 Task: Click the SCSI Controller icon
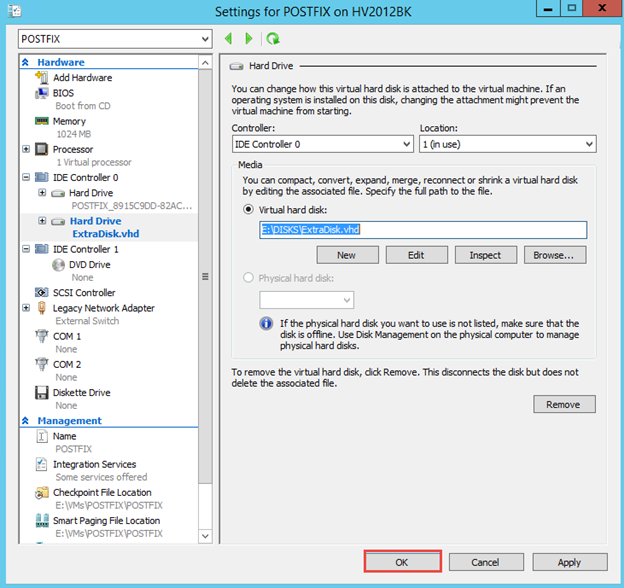pos(41,292)
